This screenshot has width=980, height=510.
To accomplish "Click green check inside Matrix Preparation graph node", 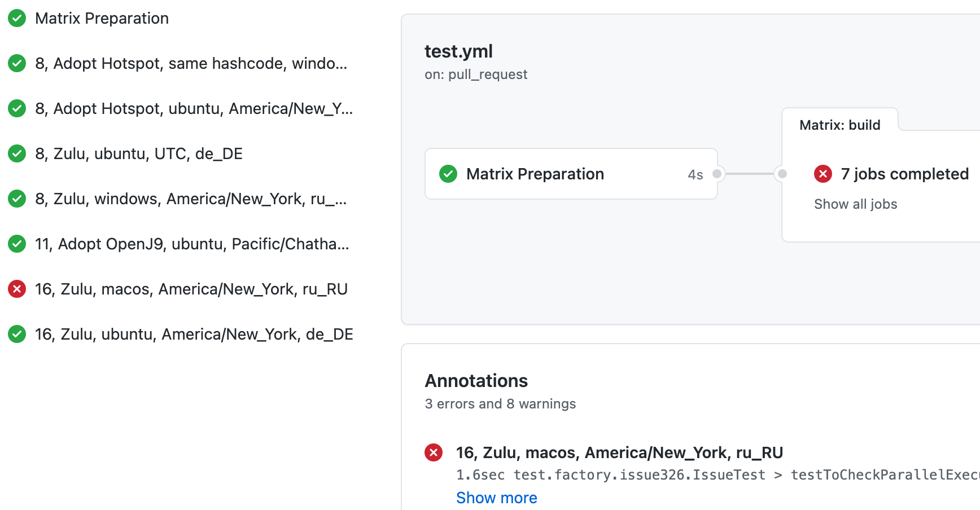I will point(448,174).
